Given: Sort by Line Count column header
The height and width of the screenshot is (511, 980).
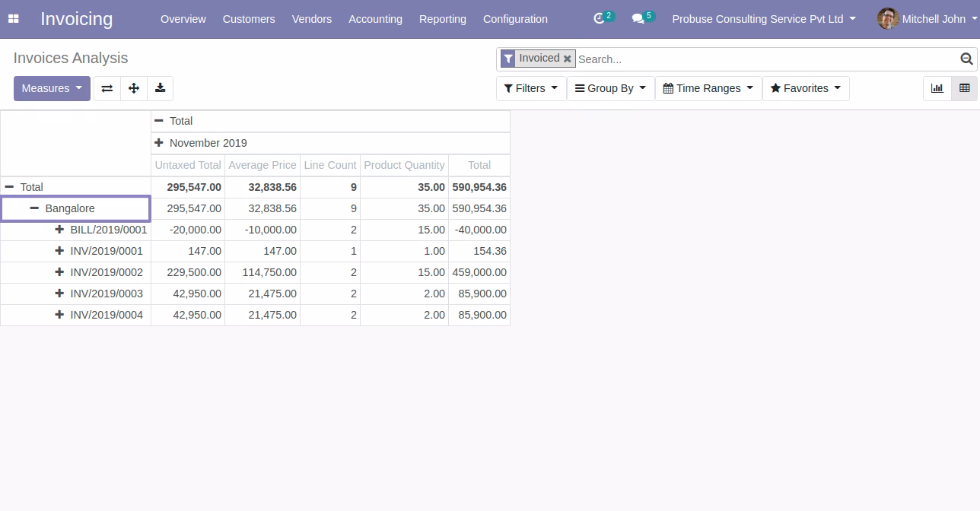Looking at the screenshot, I should [x=330, y=165].
